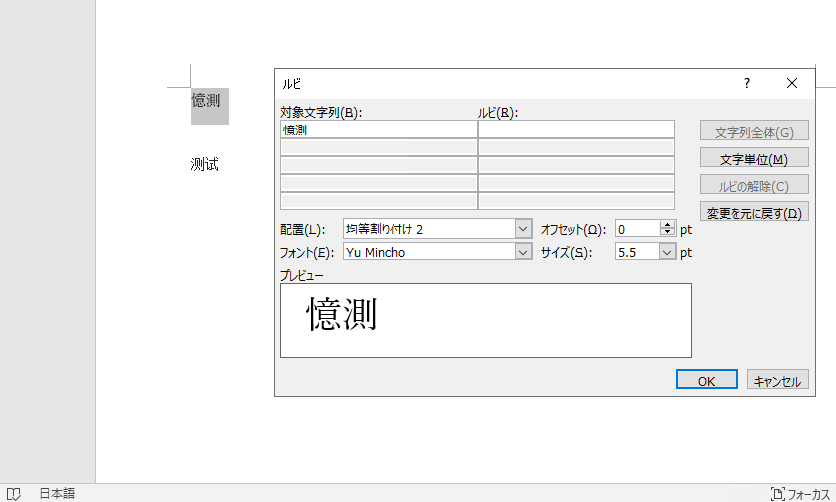Confirm the dialog with OK
836x502 pixels.
pyautogui.click(x=706, y=380)
